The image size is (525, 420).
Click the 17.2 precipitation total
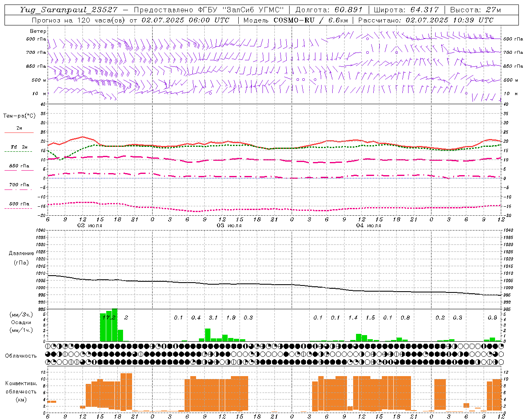point(109,317)
